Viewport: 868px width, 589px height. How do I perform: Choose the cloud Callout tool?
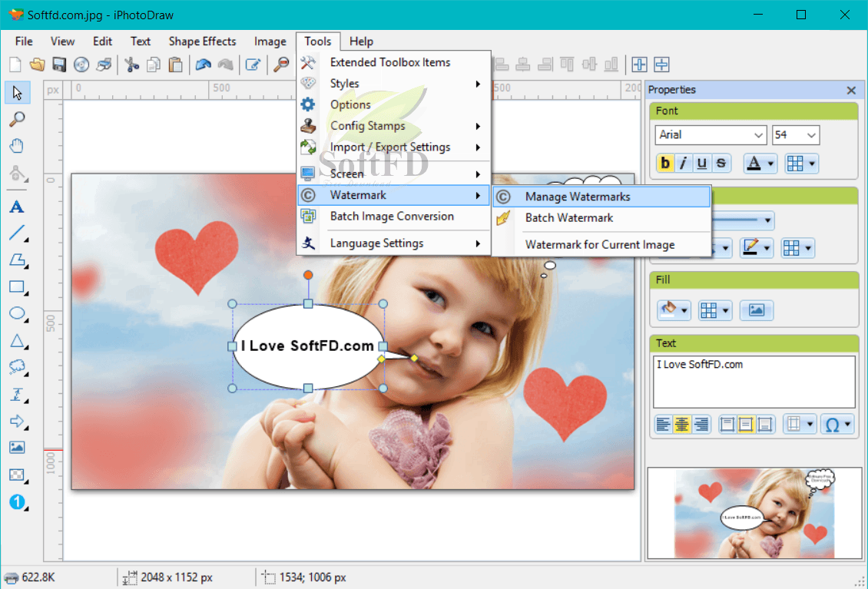pos(17,367)
